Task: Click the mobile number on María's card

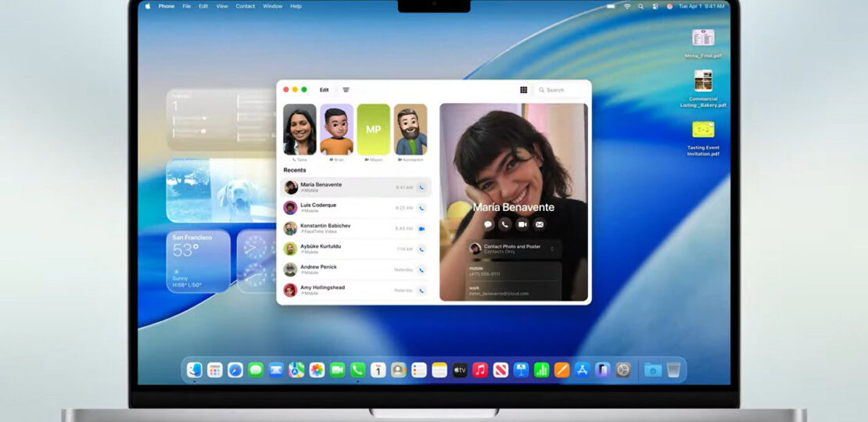Action: point(484,274)
